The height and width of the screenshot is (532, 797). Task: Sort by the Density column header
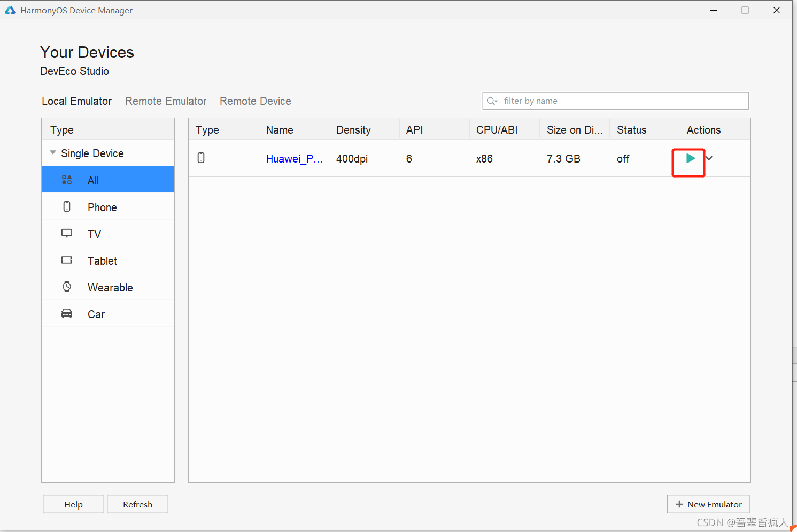(x=364, y=130)
